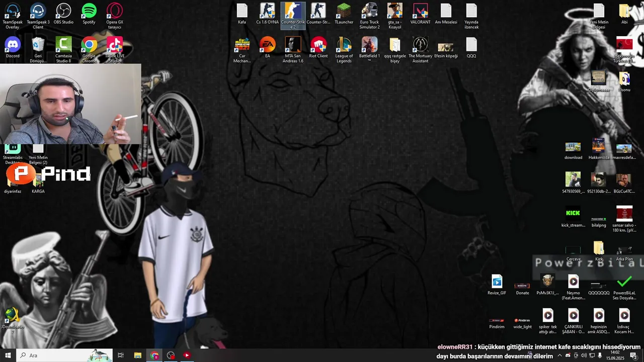
Task: Launch the VALORANT desktop shortcut
Action: click(x=420, y=14)
